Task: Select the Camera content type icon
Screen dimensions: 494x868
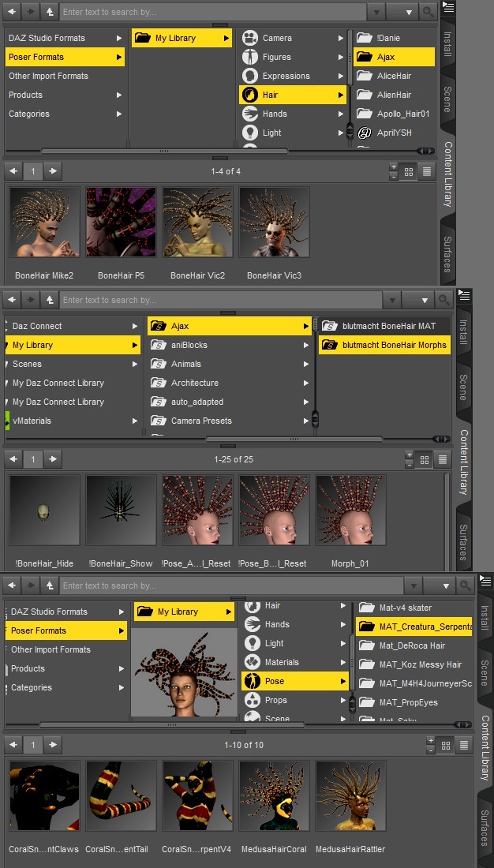Action: pyautogui.click(x=250, y=38)
